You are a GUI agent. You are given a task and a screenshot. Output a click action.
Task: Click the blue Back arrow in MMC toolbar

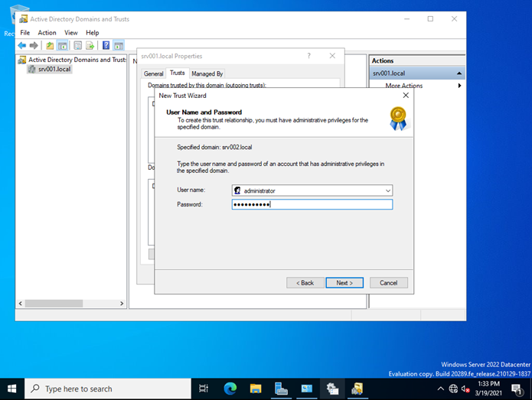click(22, 45)
